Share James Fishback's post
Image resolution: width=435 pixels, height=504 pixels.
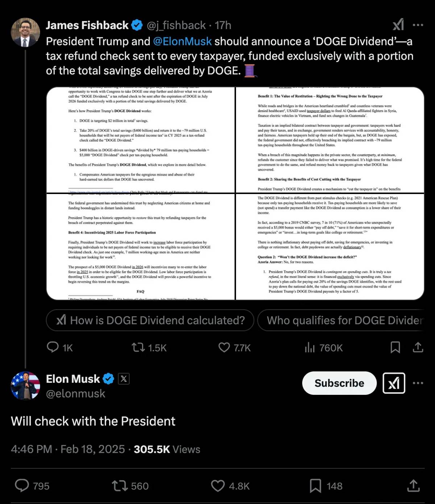tap(418, 347)
